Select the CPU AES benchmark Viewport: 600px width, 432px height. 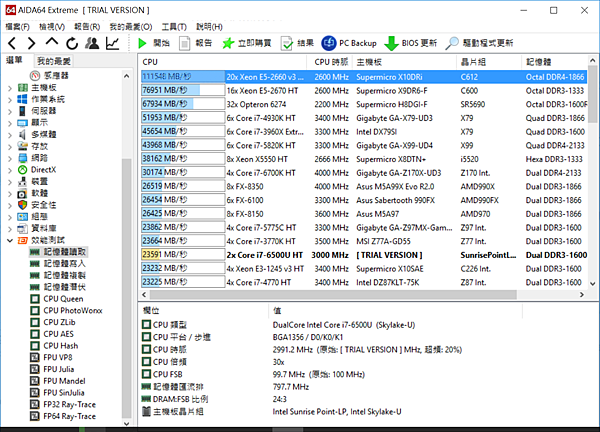[x=52, y=334]
